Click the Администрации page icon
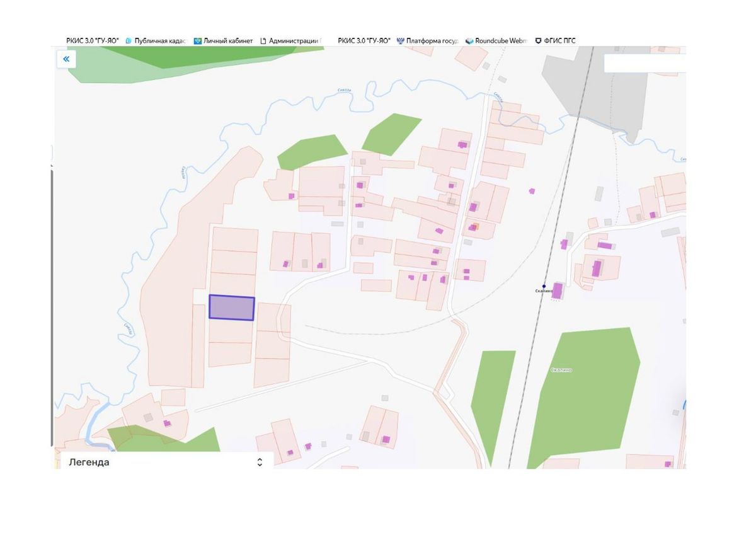Image resolution: width=756 pixels, height=535 pixels. point(263,41)
